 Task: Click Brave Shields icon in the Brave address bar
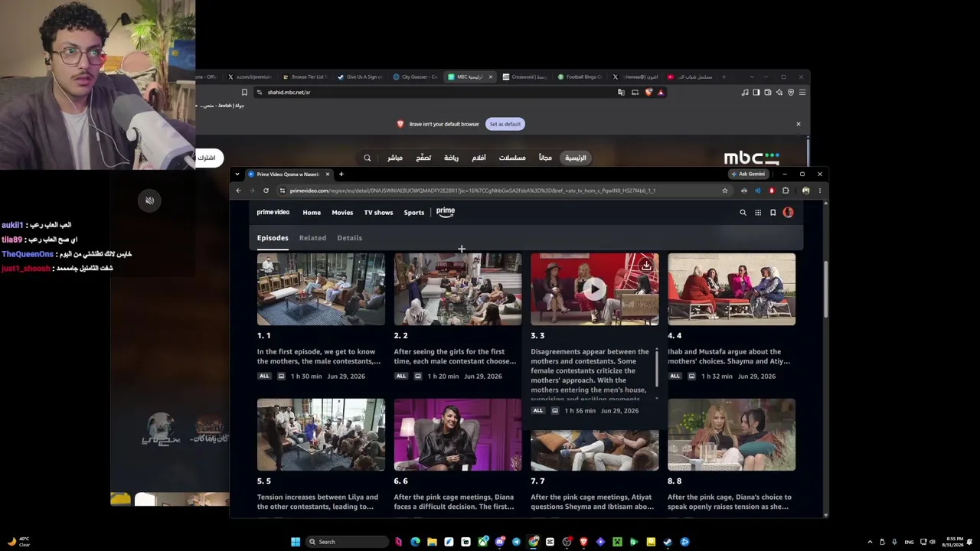click(x=649, y=92)
